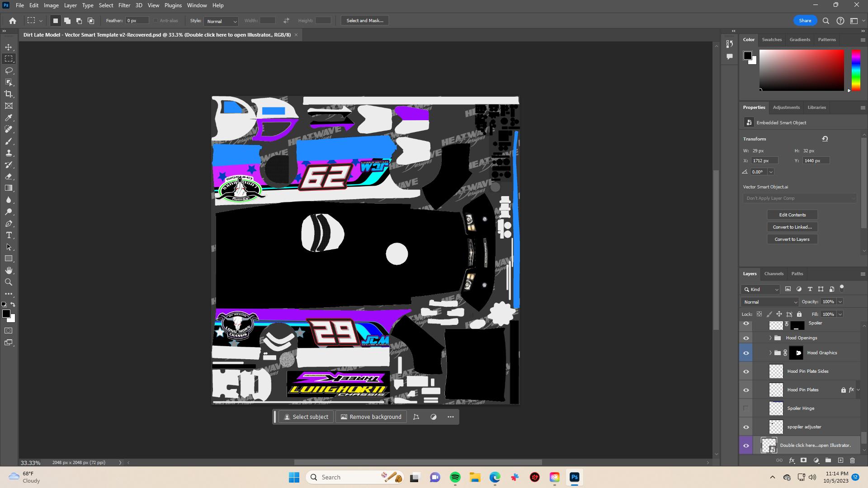Open the layer blend mode dropdown
868x488 pixels.
coord(769,302)
